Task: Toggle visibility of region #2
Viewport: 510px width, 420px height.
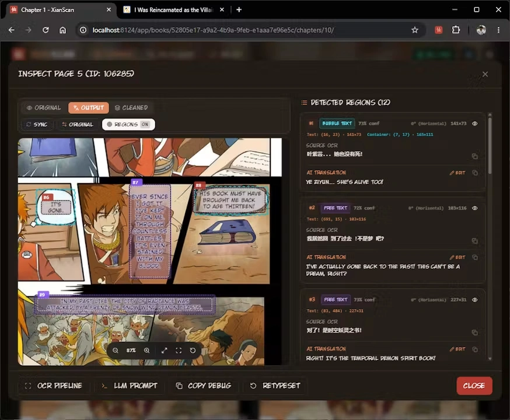Action: (475, 208)
